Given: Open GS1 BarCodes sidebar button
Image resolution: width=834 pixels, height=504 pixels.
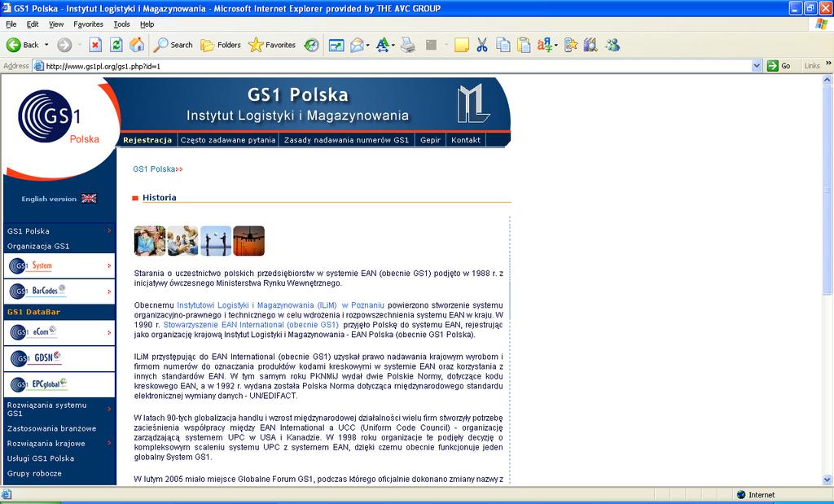Looking at the screenshot, I should coord(59,291).
